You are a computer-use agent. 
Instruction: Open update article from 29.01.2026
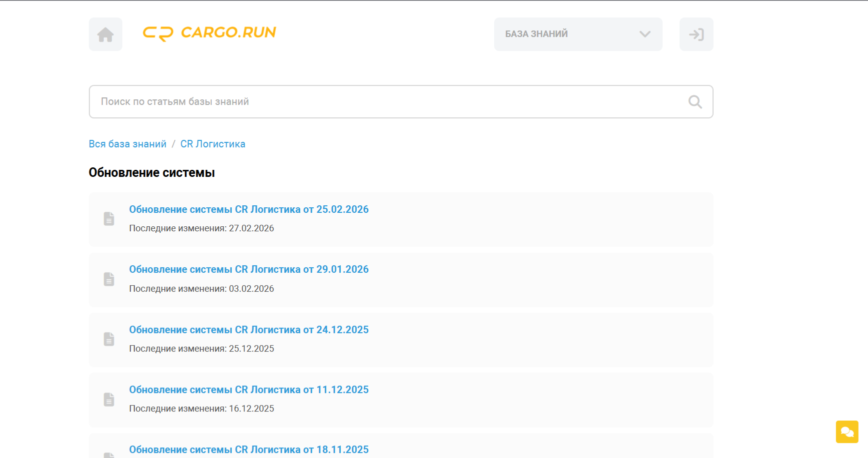pyautogui.click(x=249, y=269)
